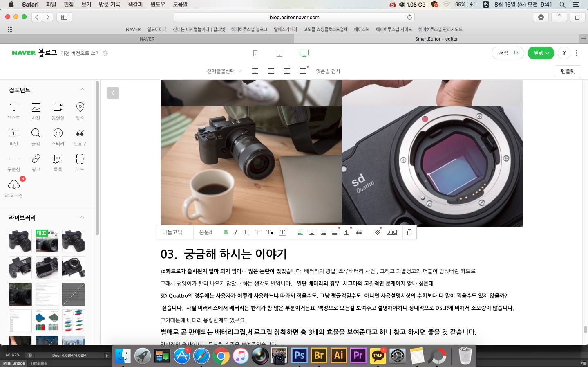Toggle bold in the floating text toolbar
Screen dimensions: 588x367
(226, 232)
